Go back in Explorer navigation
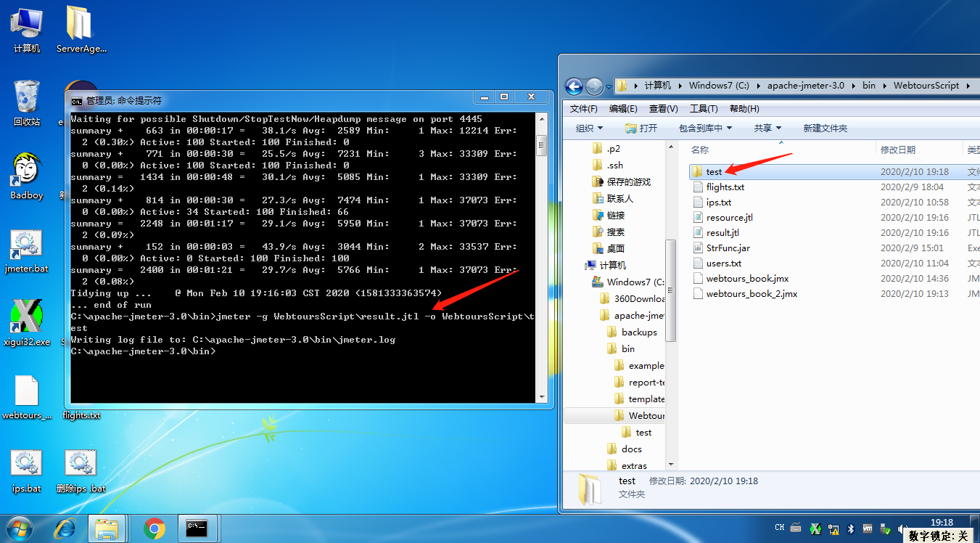The image size is (980, 543). 574,86
